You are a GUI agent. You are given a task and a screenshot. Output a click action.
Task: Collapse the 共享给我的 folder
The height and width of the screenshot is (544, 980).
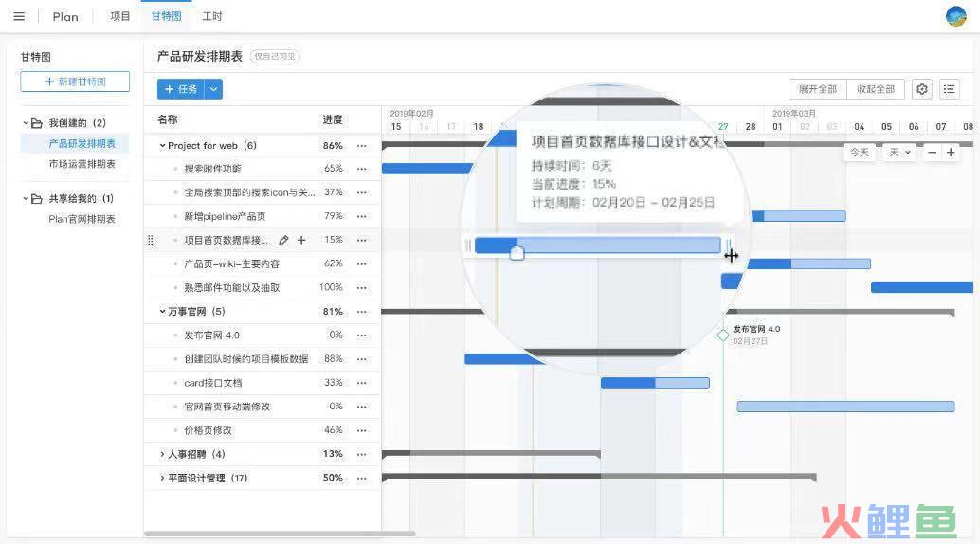[x=26, y=199]
